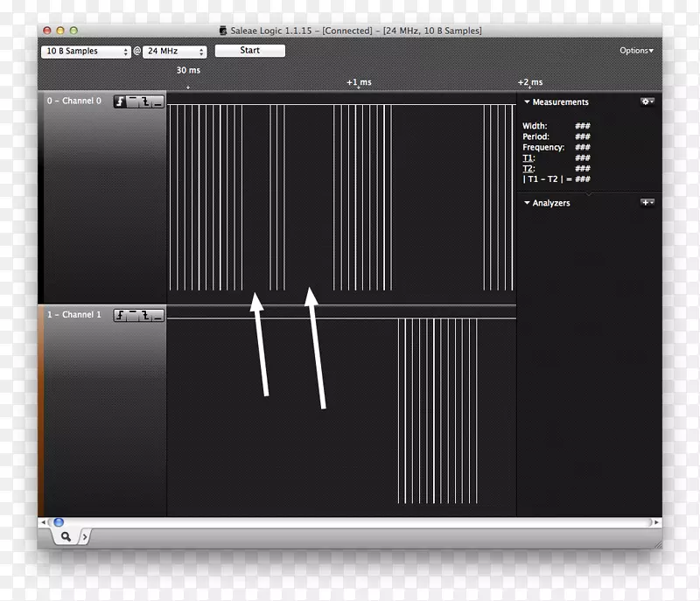Click the +2 ms timeline marker

530,82
